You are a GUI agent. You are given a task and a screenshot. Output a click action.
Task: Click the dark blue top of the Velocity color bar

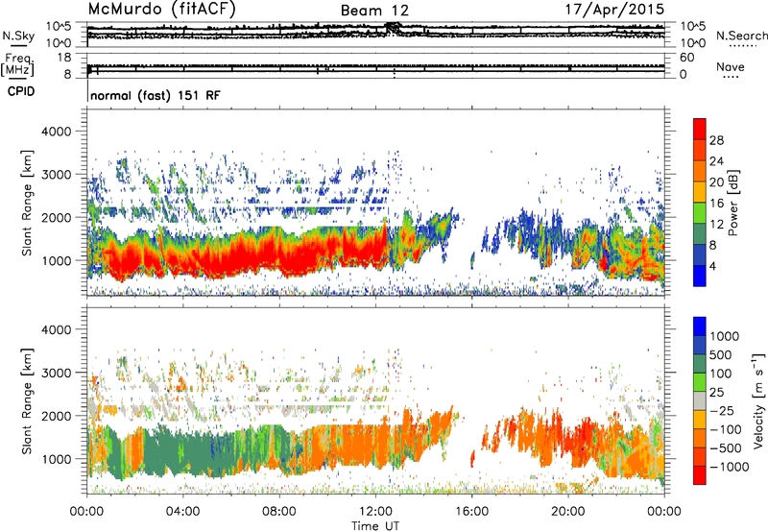(700, 326)
